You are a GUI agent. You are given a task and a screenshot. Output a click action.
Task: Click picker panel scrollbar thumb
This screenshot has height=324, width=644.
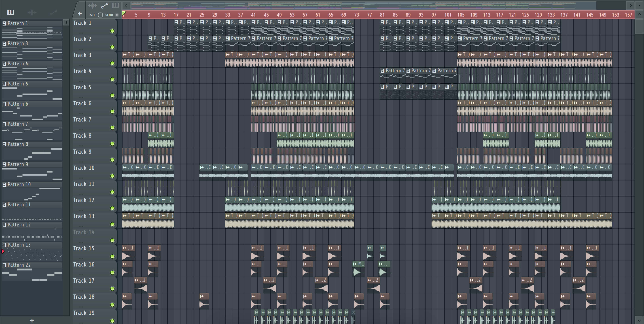66,22
